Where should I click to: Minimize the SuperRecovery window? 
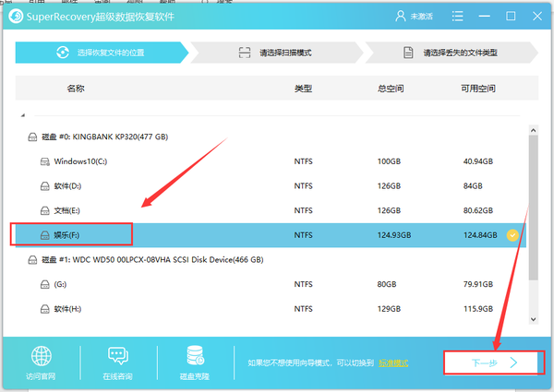coord(484,17)
